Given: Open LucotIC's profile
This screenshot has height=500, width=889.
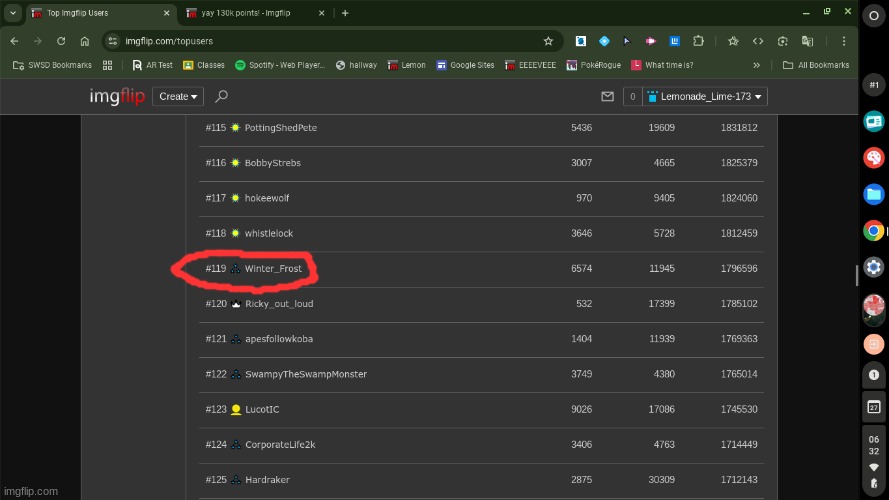Looking at the screenshot, I should pyautogui.click(x=262, y=409).
